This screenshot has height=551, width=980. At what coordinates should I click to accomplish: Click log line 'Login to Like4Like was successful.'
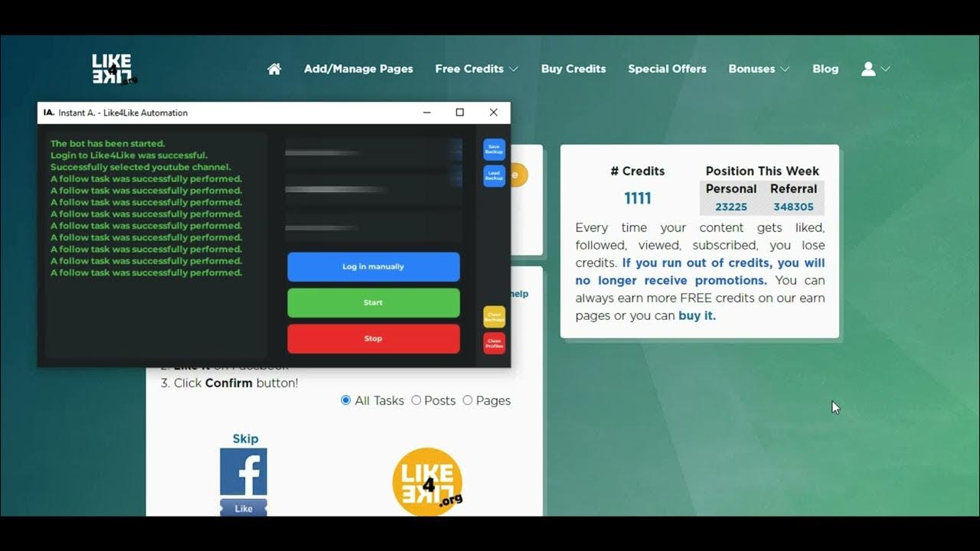tap(129, 155)
